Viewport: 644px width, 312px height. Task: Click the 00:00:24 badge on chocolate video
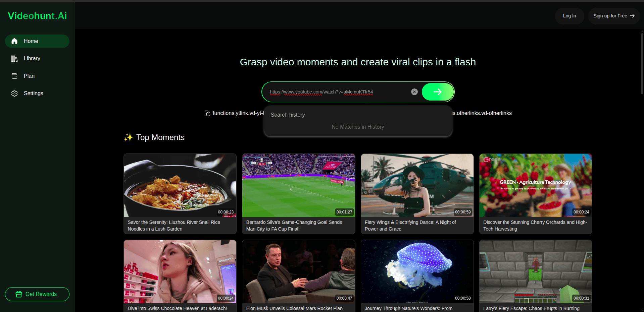pos(226,298)
